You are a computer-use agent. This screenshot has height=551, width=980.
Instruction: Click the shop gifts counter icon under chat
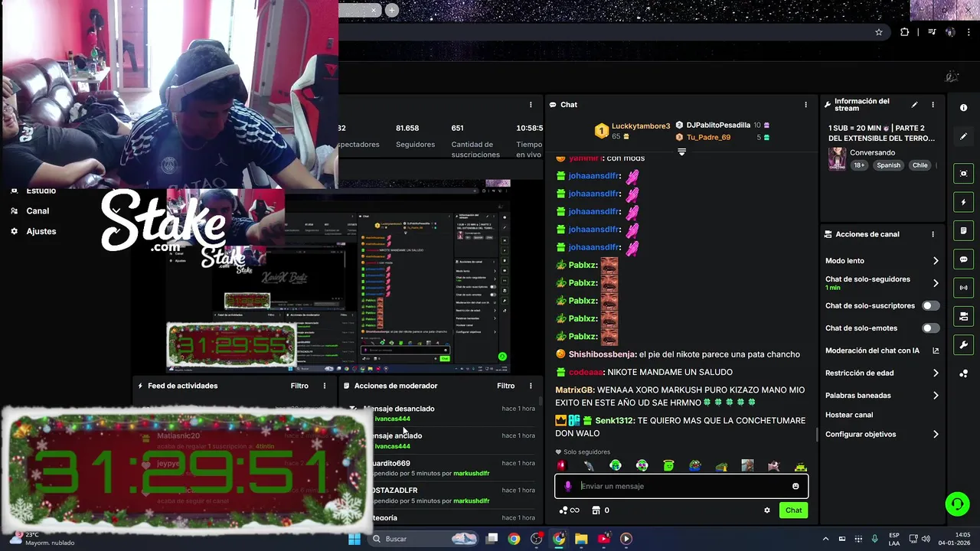(601, 510)
